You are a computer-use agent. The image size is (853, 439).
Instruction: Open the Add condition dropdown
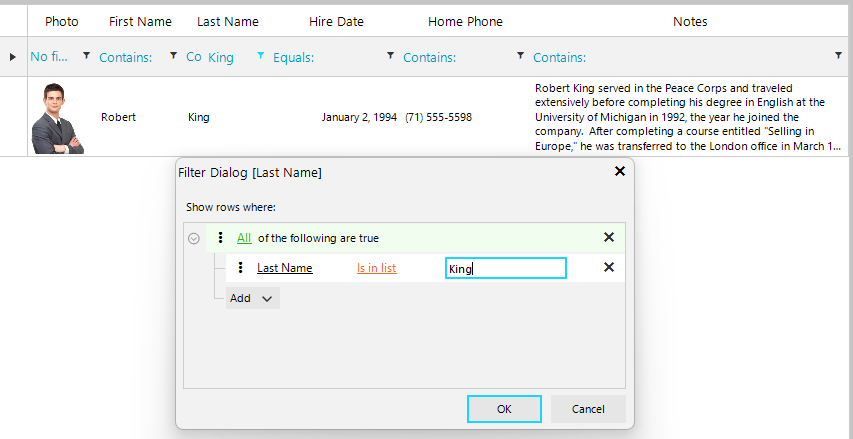click(x=251, y=298)
